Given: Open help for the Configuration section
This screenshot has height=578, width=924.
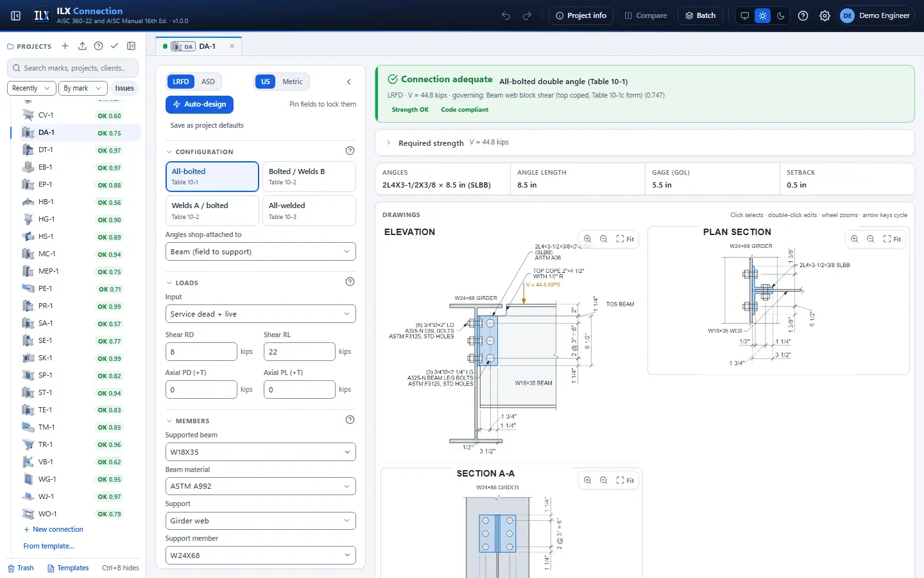Looking at the screenshot, I should (350, 151).
